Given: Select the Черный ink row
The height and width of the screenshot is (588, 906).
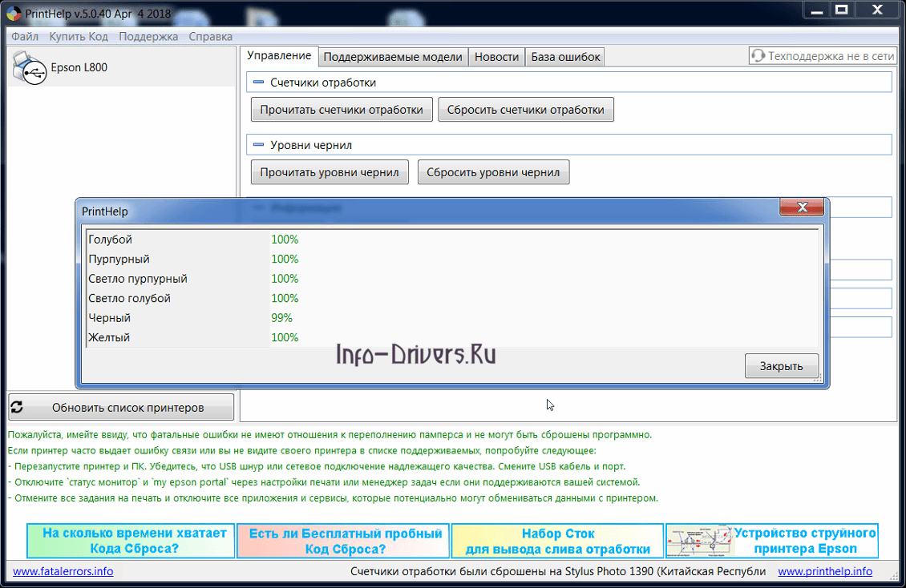Looking at the screenshot, I should pyautogui.click(x=452, y=318).
